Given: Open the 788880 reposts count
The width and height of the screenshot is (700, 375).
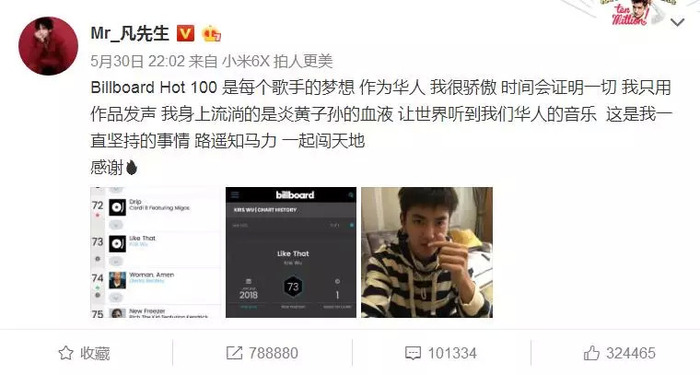Looking at the screenshot, I should pos(273,353).
